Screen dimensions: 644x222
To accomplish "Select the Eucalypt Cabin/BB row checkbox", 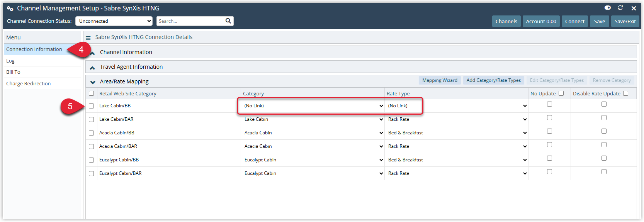I will tap(91, 160).
